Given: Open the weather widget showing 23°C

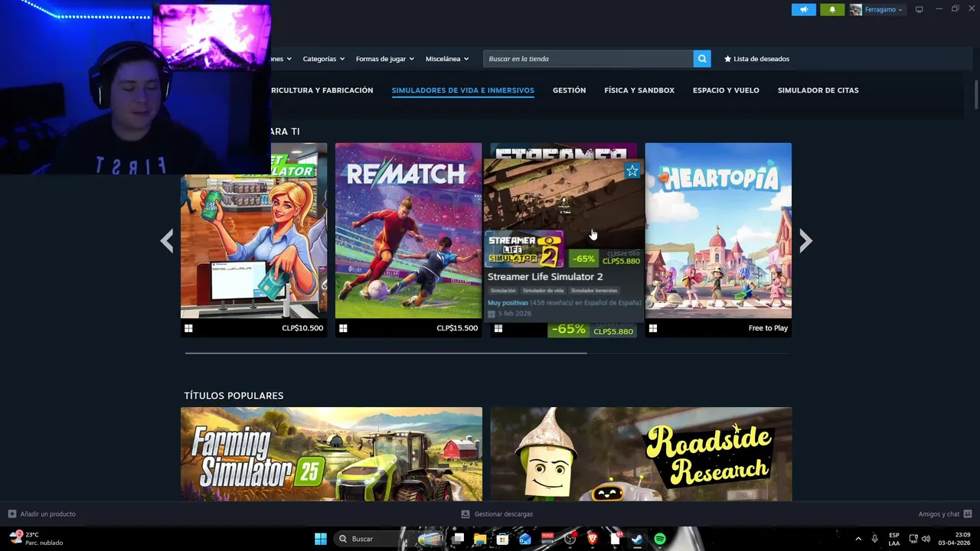Looking at the screenshot, I should [36, 539].
